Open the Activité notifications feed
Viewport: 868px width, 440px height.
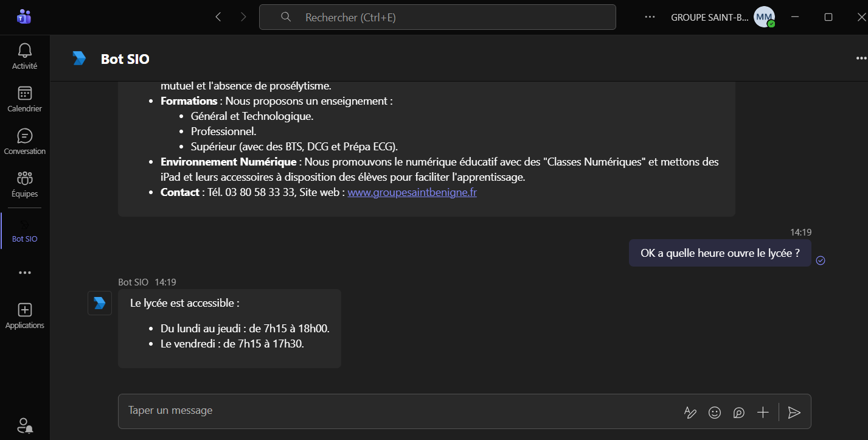tap(25, 56)
